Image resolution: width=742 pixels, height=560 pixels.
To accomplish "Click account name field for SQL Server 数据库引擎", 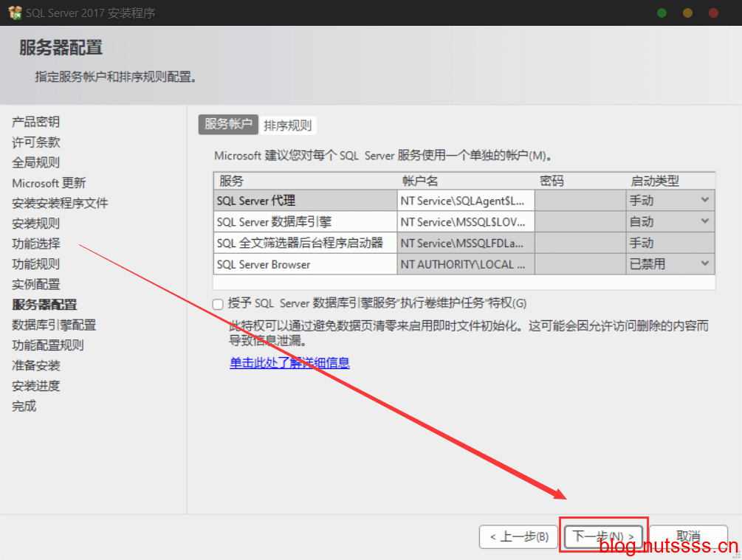I will (x=466, y=221).
